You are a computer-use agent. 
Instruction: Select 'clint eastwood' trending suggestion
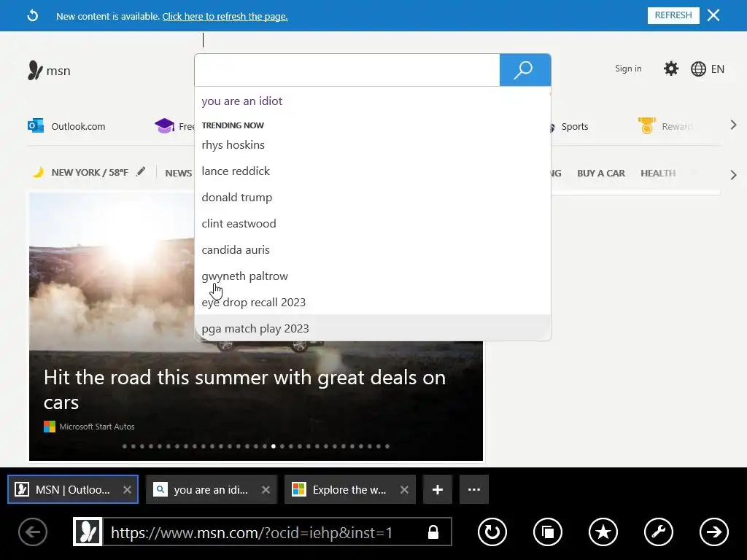point(373,223)
